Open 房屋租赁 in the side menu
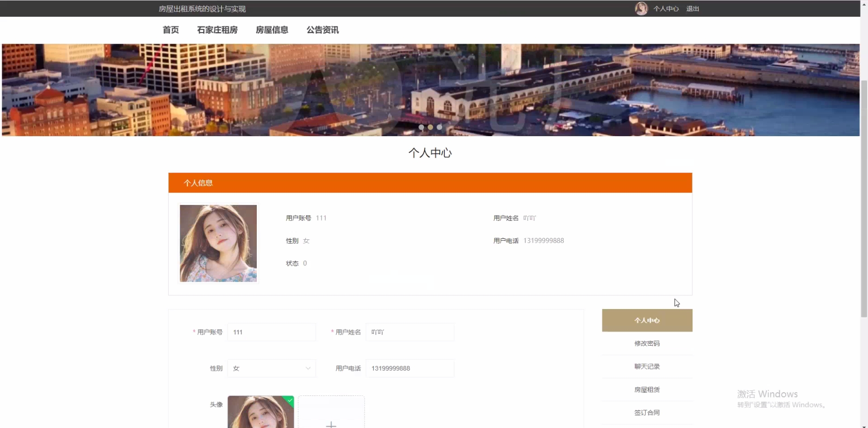Image resolution: width=868 pixels, height=428 pixels. click(x=647, y=390)
